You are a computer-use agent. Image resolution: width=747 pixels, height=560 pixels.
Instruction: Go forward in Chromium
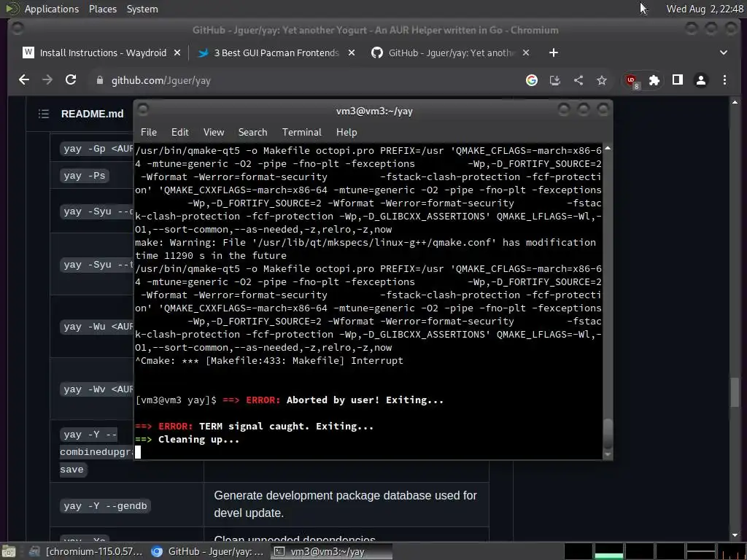tap(47, 80)
